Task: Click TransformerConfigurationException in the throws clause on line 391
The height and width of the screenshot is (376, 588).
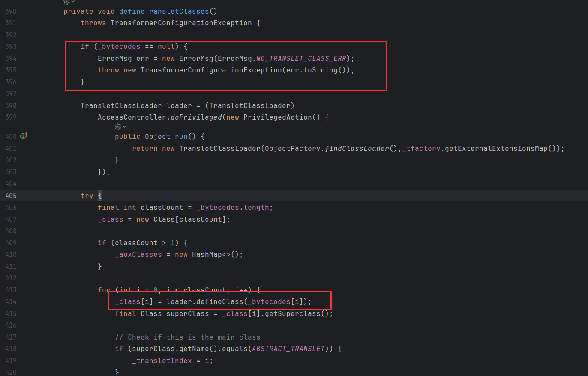Action: [181, 23]
